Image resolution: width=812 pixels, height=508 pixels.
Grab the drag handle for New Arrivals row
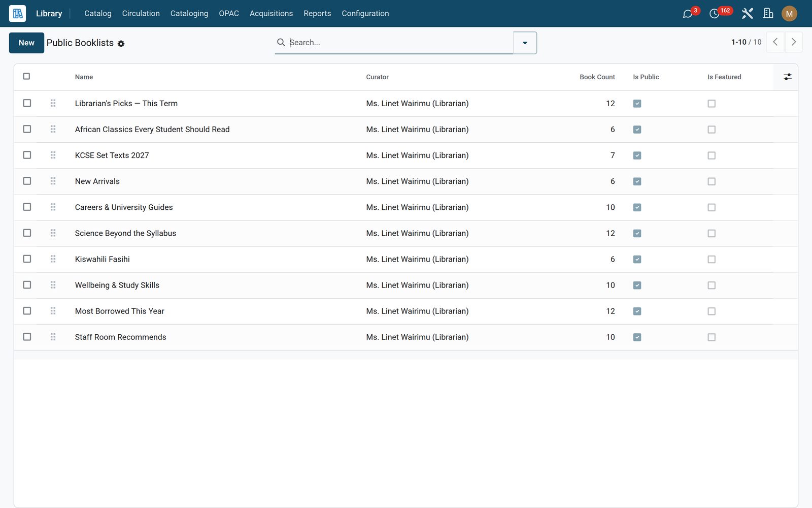point(53,181)
